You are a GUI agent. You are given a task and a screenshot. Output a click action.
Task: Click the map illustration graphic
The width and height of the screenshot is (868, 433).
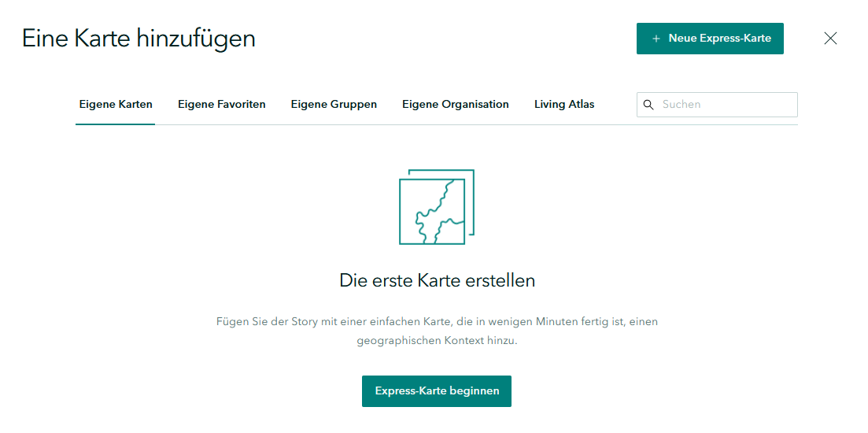(x=436, y=208)
